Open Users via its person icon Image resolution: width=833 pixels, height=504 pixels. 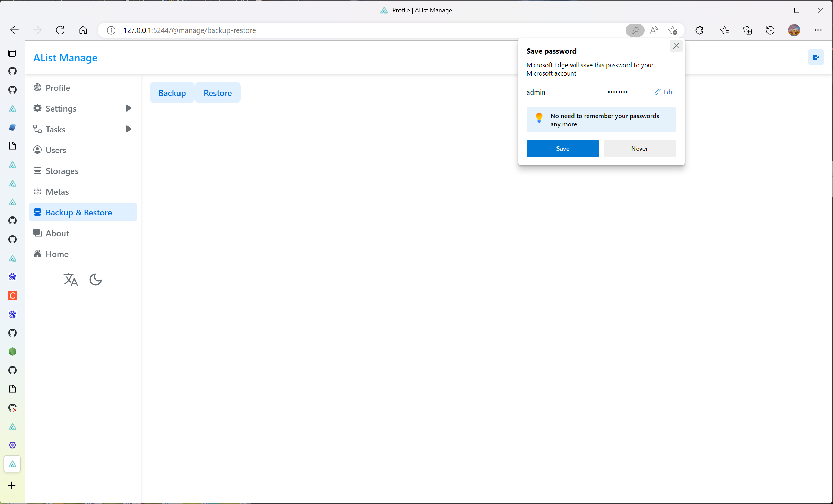(37, 150)
